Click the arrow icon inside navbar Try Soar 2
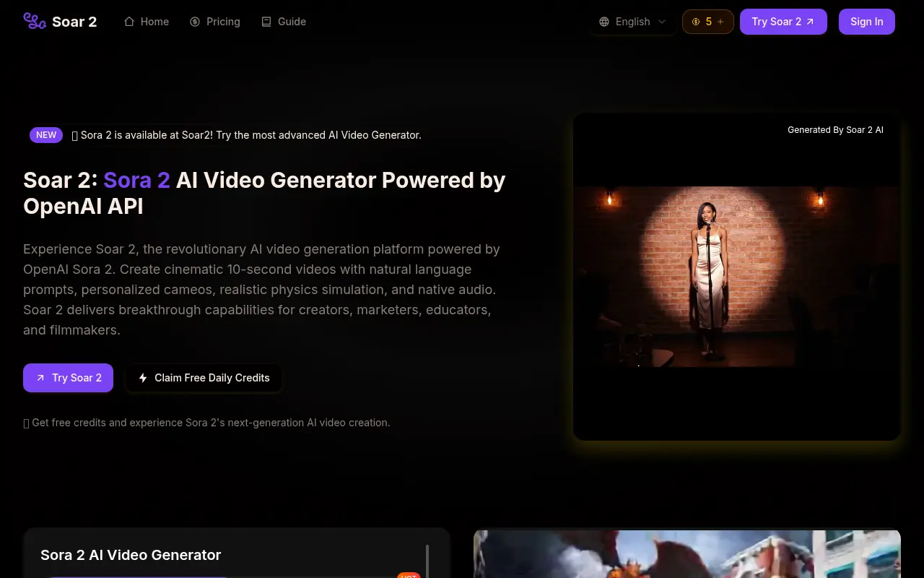 click(x=811, y=22)
